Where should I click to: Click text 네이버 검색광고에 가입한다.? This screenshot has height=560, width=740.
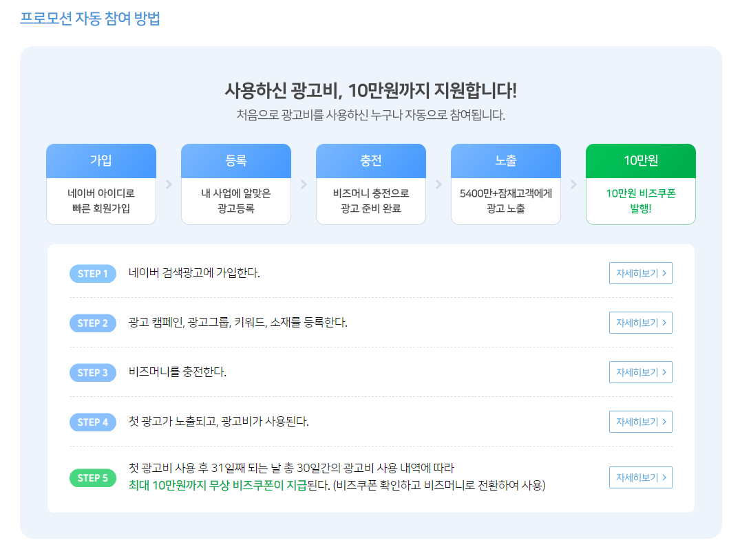pos(194,272)
